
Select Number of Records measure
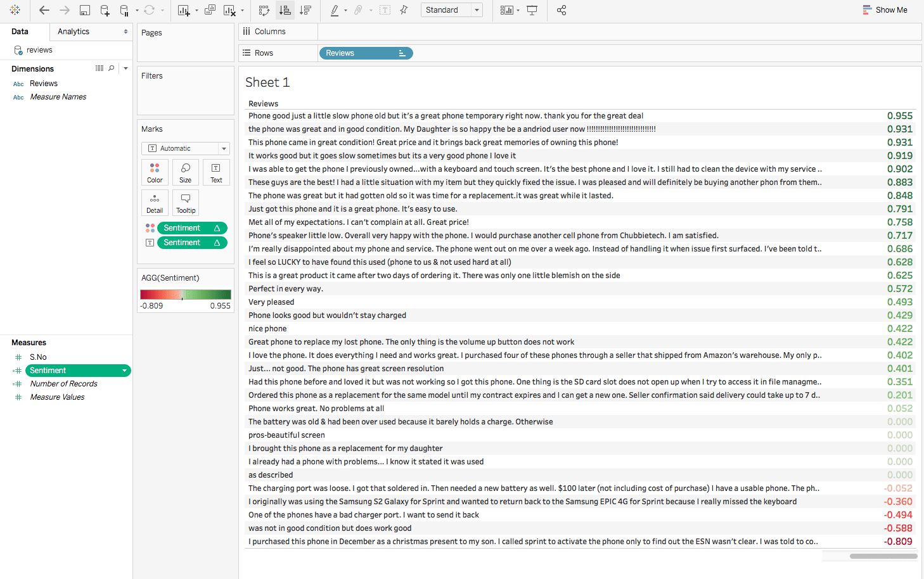tap(63, 384)
